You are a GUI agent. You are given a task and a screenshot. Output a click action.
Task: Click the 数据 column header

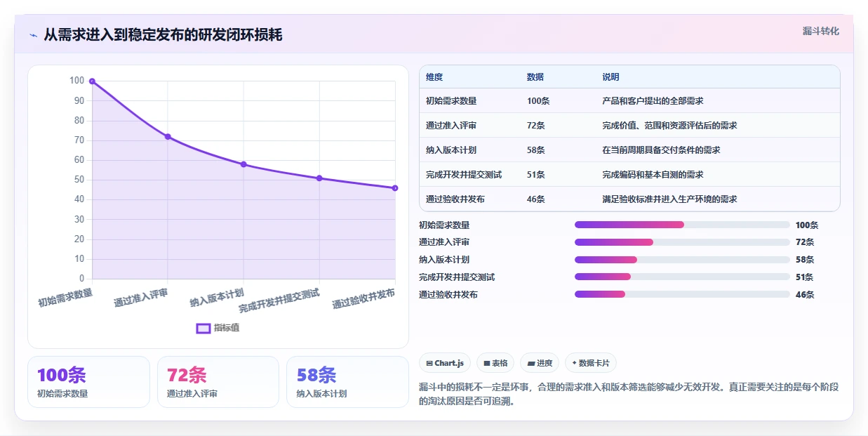pos(535,77)
